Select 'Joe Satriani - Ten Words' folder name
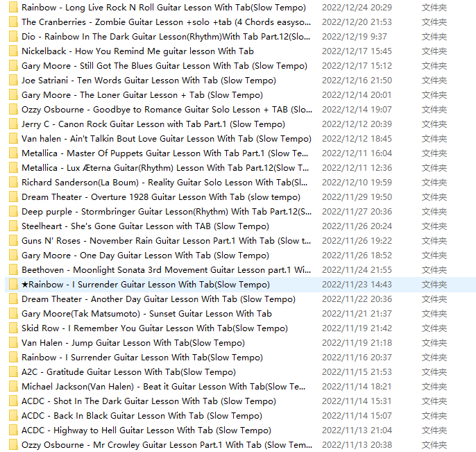The image size is (476, 452). 148,81
